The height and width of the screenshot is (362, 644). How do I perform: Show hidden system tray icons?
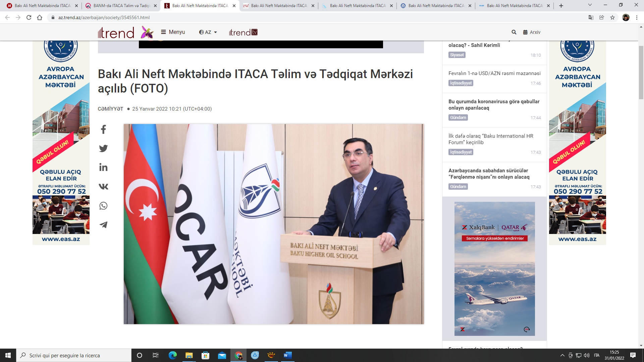562,355
